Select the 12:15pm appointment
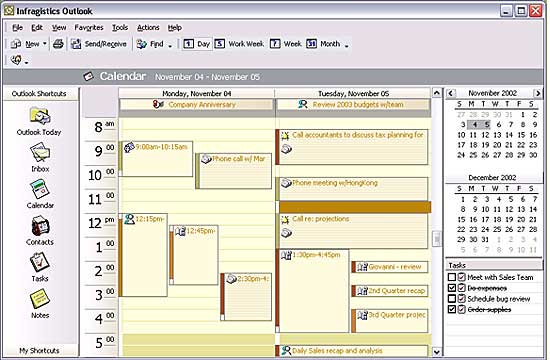The height and width of the screenshot is (360, 550). (143, 255)
